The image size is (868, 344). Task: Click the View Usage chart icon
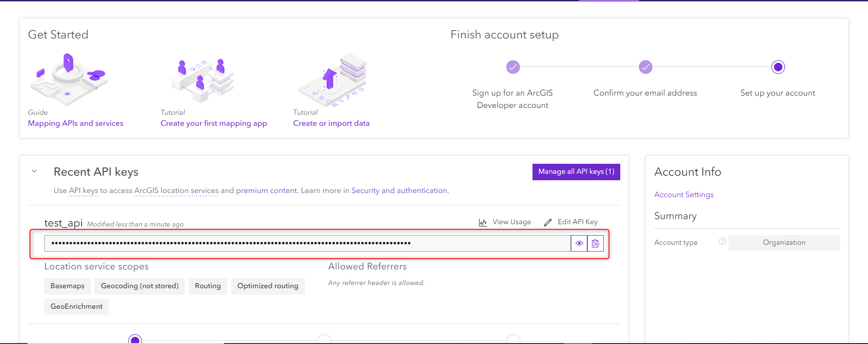coord(483,222)
